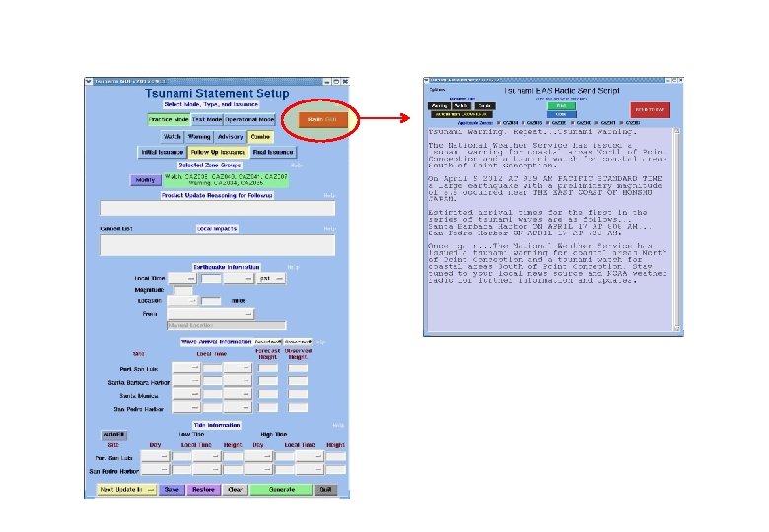769x532 pixels.
Task: Click Help link beside Tide Information
Action: click(x=338, y=425)
